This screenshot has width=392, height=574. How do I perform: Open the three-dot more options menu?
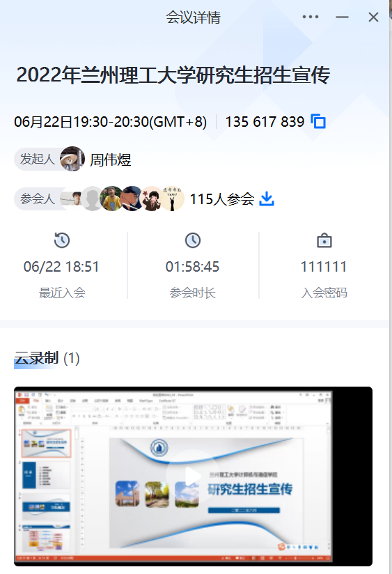pyautogui.click(x=311, y=17)
